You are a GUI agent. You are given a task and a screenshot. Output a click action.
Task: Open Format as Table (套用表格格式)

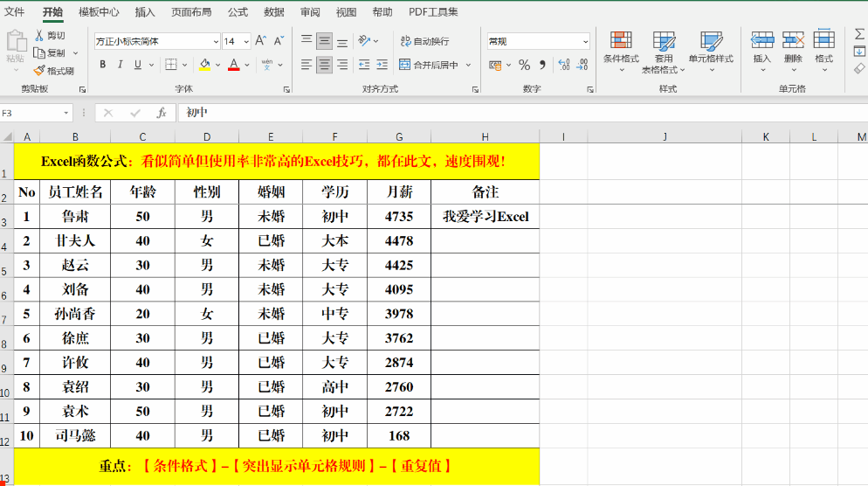click(x=663, y=52)
